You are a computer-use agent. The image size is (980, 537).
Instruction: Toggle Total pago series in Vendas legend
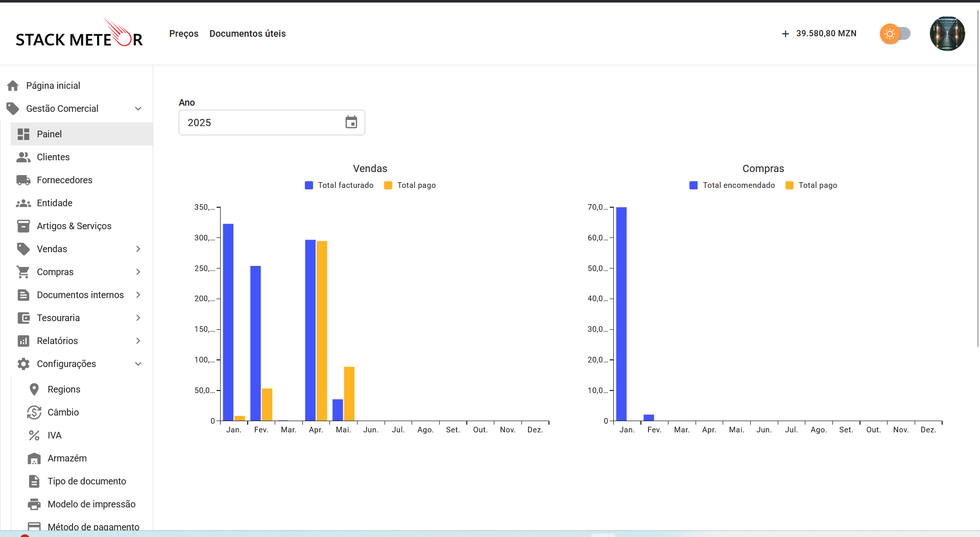coord(410,185)
